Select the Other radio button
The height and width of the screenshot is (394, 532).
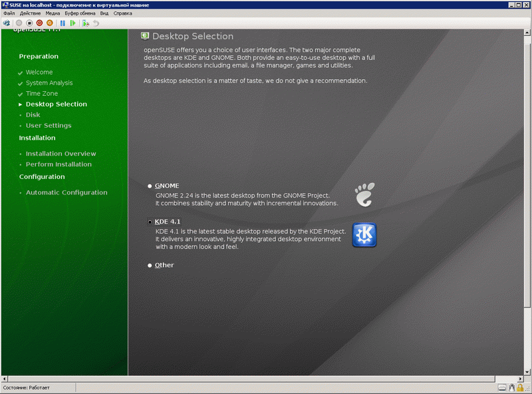(x=150, y=266)
